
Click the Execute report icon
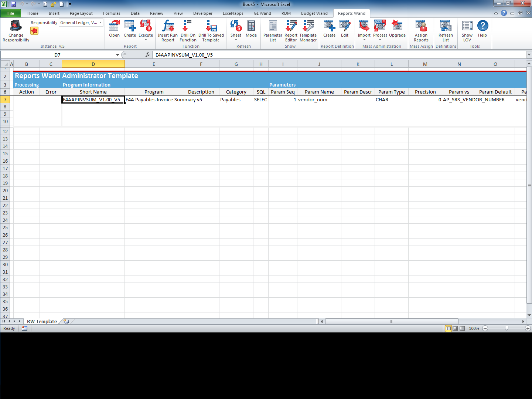click(146, 26)
